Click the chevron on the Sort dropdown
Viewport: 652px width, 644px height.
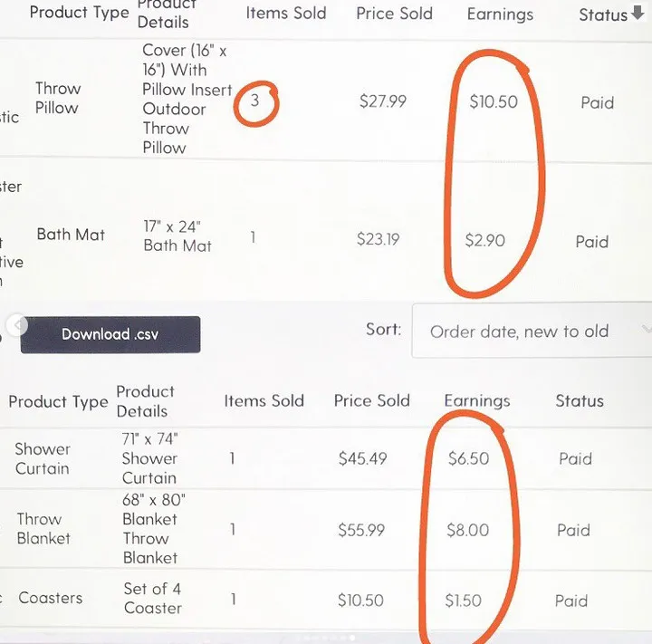pos(646,330)
